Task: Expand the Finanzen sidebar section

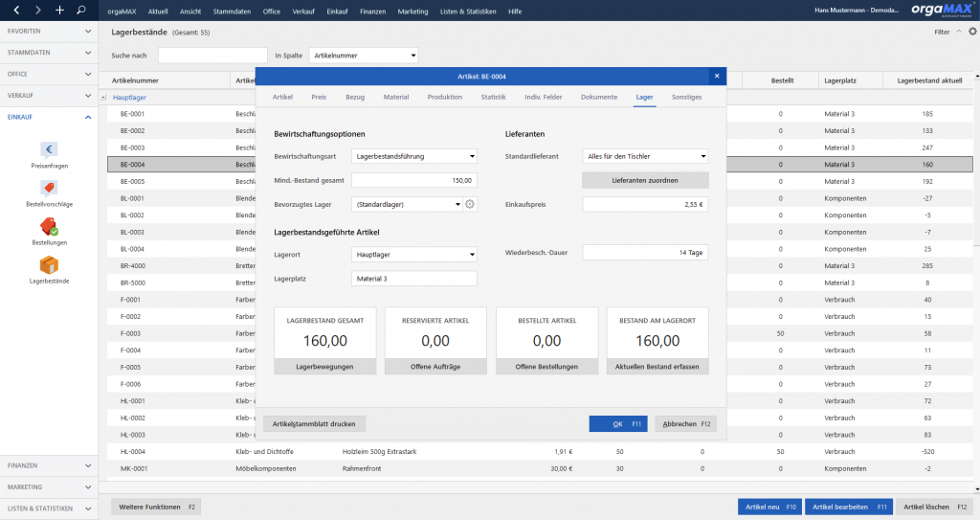Action: 50,465
